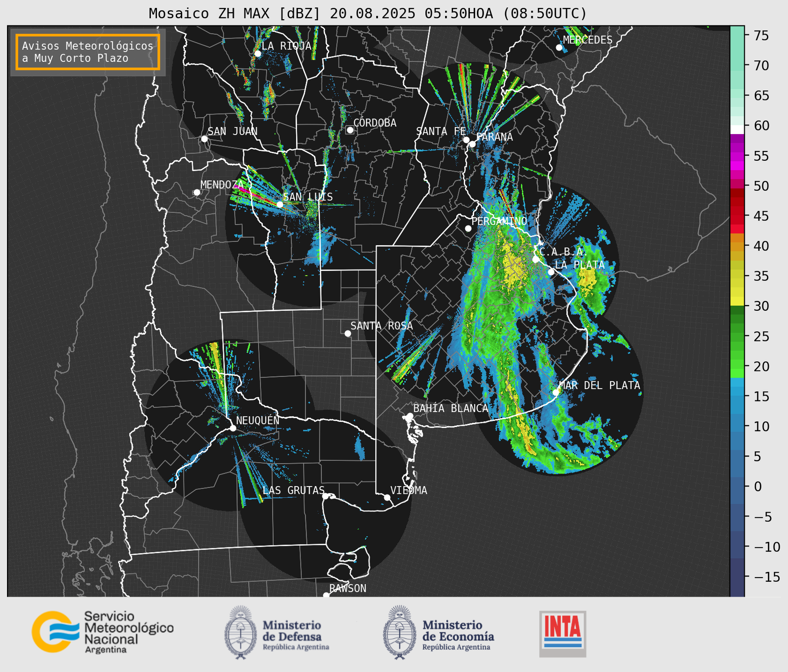
Task: Click the green 25 dBZ colorbar band
Action: [x=737, y=336]
